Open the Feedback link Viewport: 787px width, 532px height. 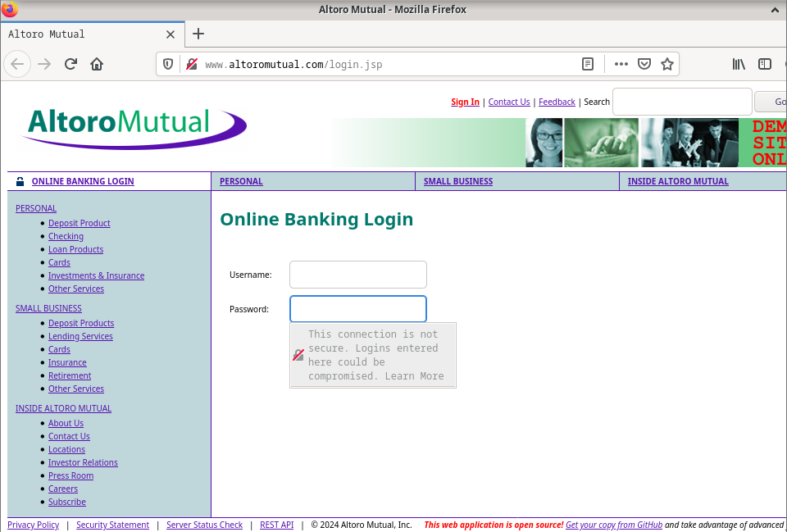(x=557, y=102)
